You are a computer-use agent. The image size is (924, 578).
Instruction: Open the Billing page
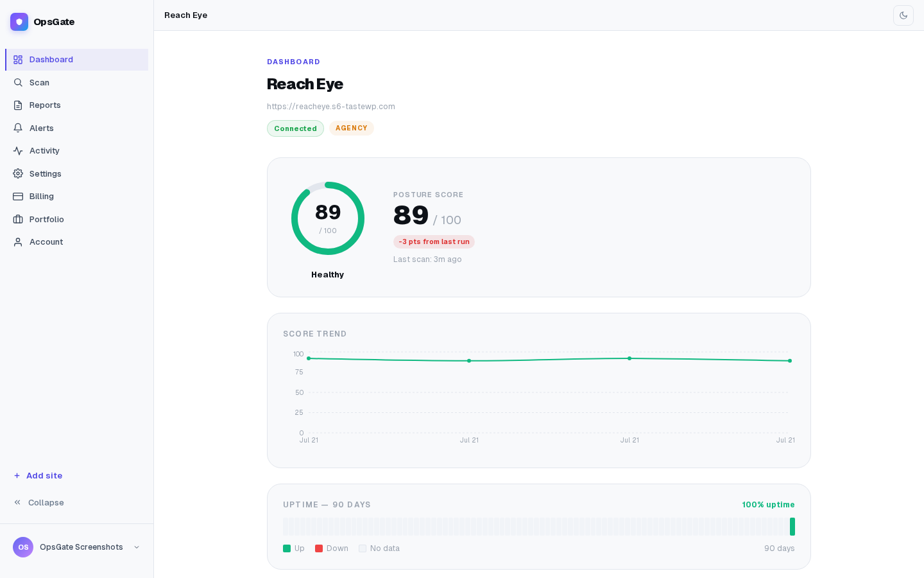pyautogui.click(x=77, y=197)
